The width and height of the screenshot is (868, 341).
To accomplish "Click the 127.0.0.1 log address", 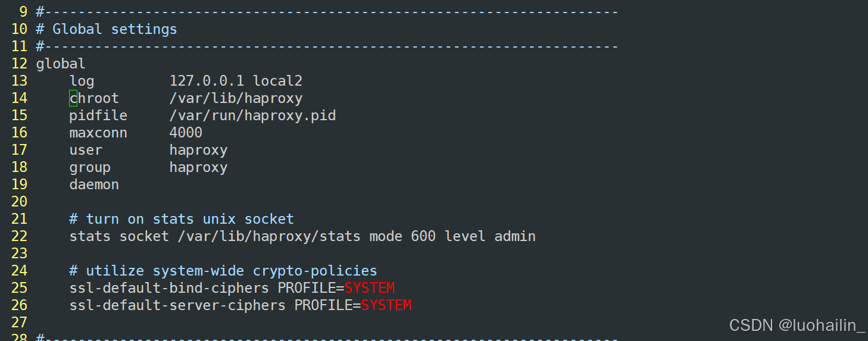I will (207, 81).
